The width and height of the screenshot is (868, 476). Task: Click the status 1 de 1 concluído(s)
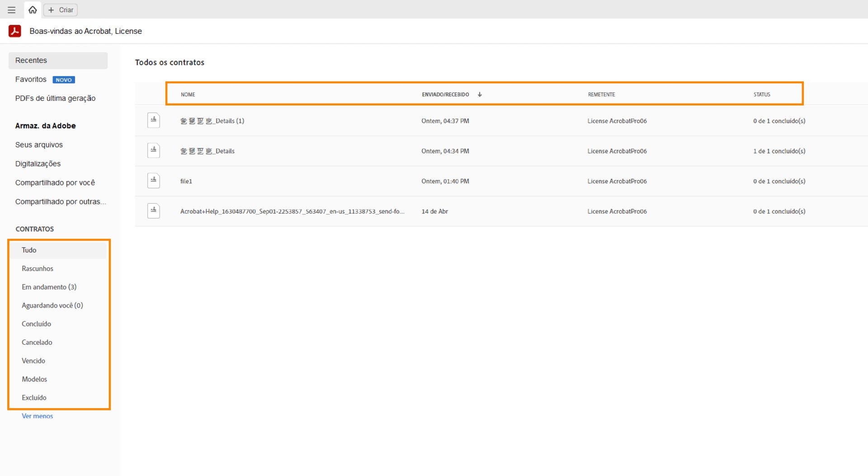tap(779, 151)
